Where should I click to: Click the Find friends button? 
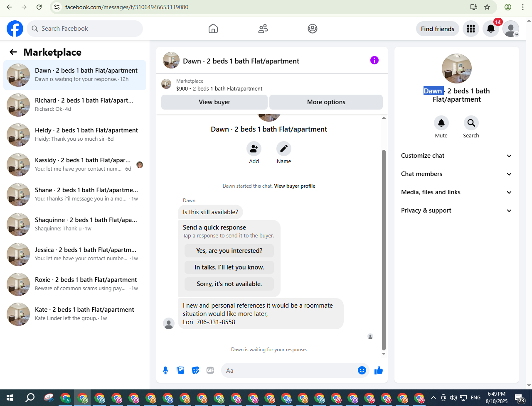click(438, 29)
